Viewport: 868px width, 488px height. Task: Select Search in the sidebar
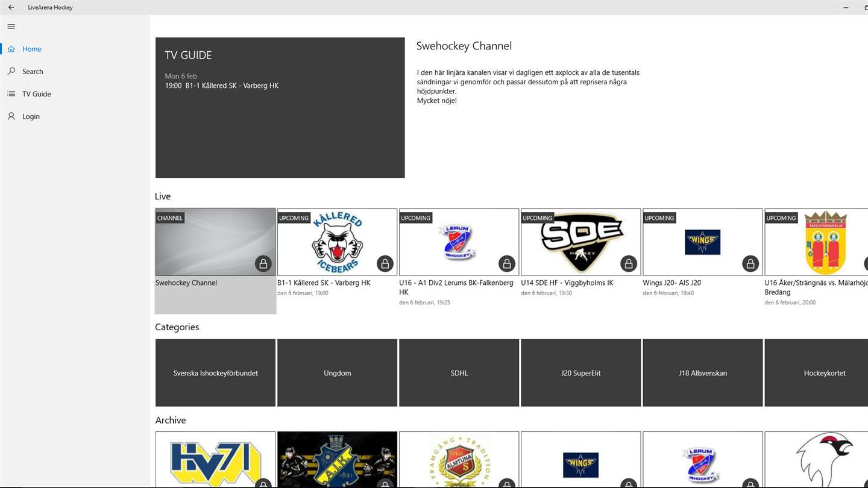point(75,71)
